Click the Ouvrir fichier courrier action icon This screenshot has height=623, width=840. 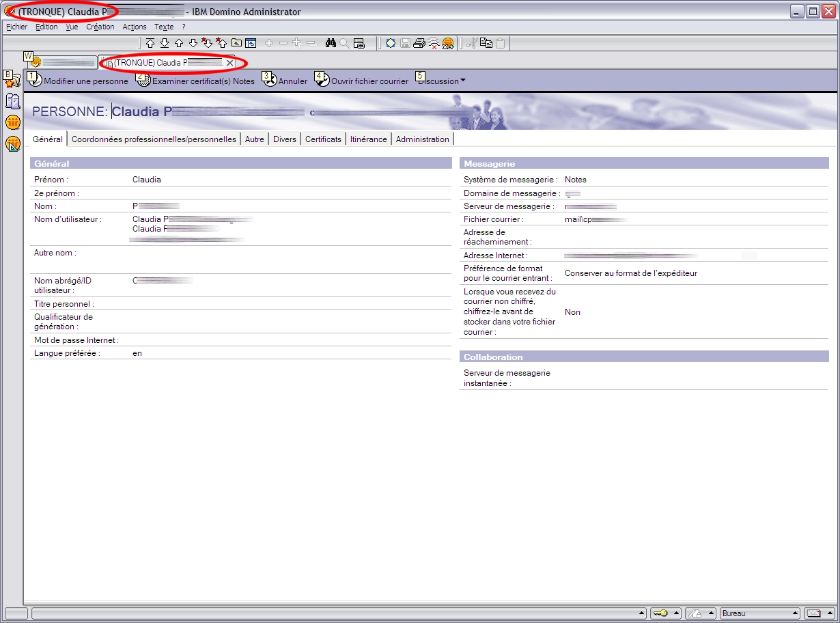tap(322, 81)
